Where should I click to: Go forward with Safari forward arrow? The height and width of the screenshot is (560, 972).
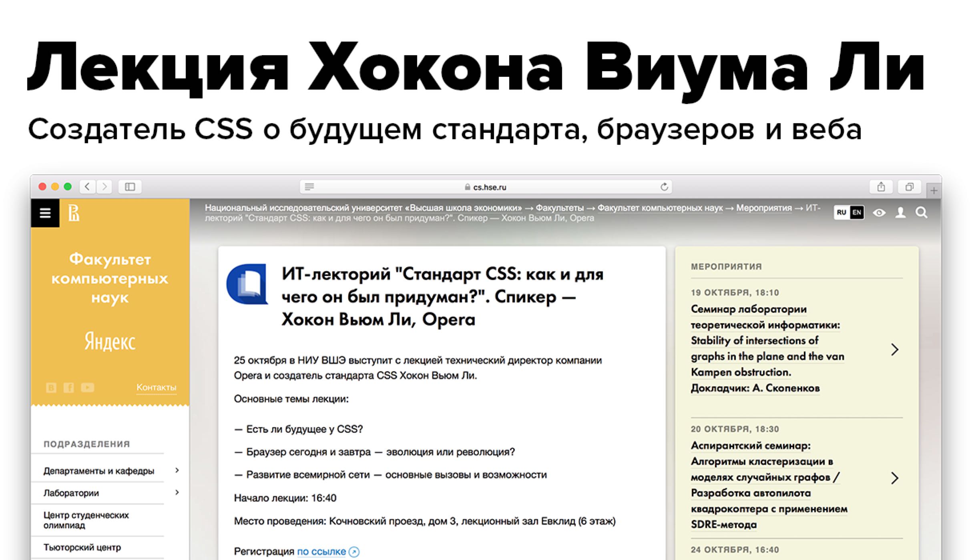pos(104,187)
